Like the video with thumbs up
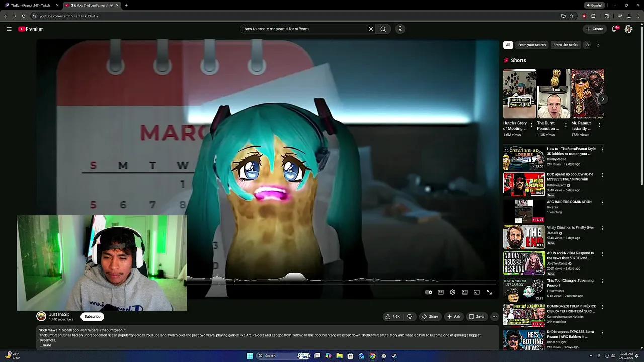Screen dimensions: 644x362 (x=393, y=317)
